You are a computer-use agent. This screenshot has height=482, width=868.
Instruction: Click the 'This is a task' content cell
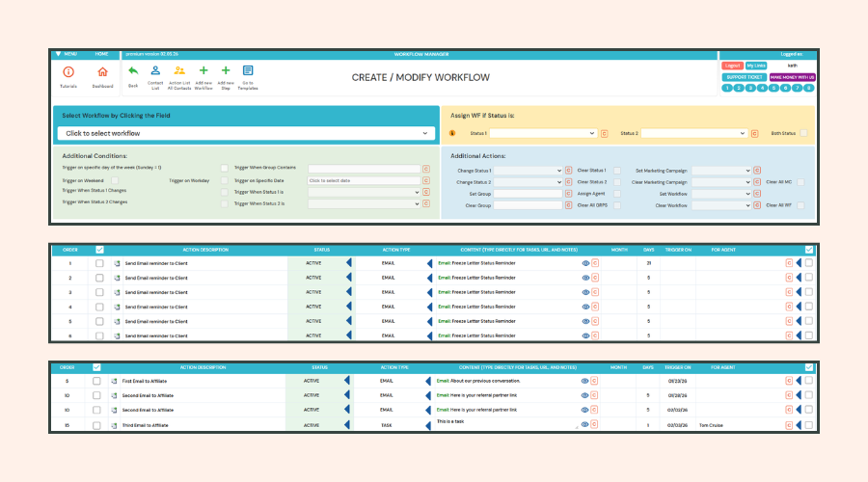[506, 424]
